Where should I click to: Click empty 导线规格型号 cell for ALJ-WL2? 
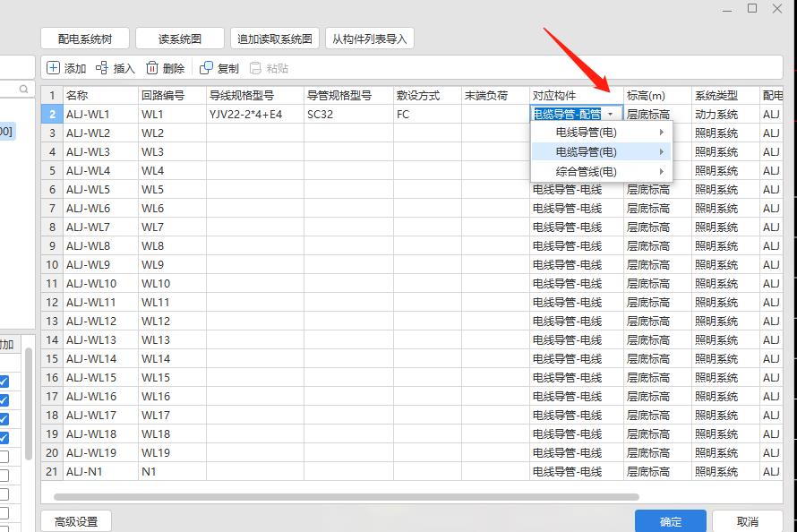pos(255,133)
